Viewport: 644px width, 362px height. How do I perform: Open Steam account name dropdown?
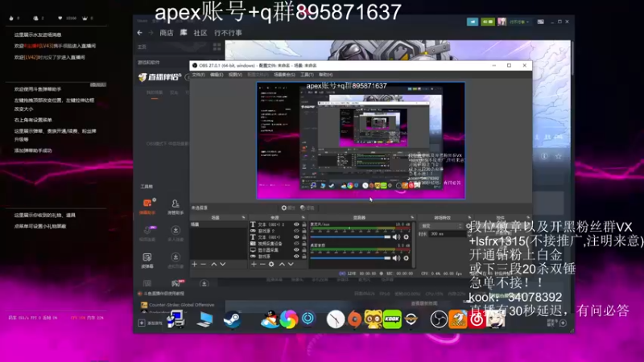[519, 22]
